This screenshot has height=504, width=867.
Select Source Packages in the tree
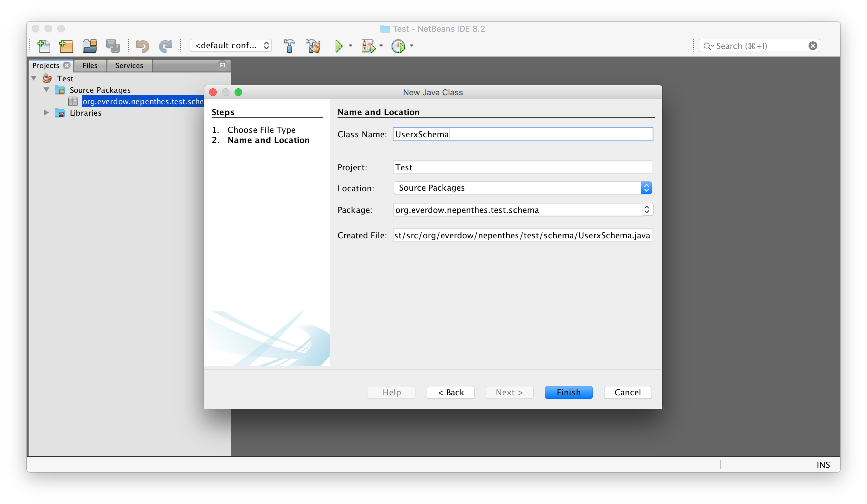pyautogui.click(x=100, y=90)
